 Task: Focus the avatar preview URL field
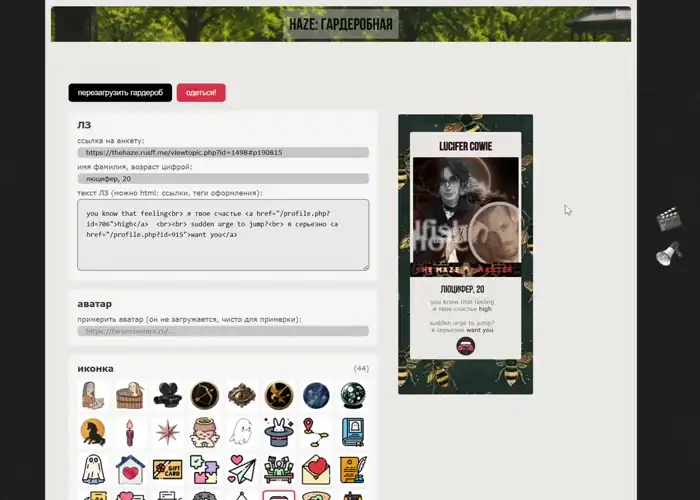(223, 331)
